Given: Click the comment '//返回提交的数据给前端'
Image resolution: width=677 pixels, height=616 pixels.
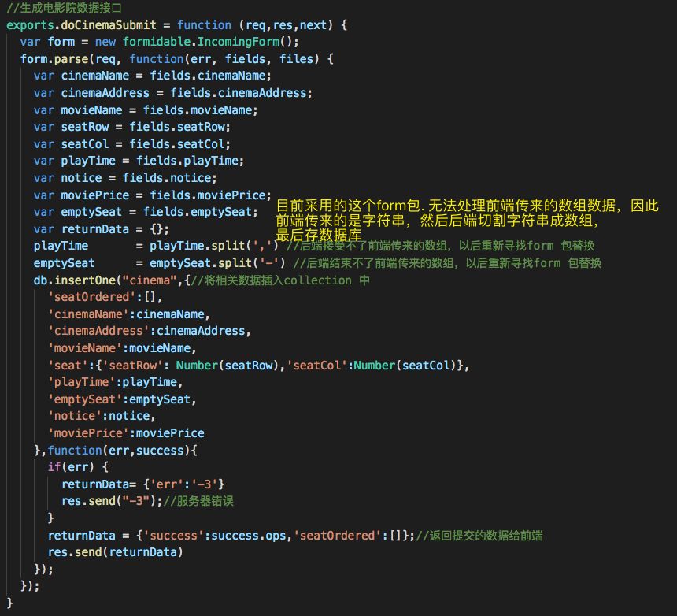Looking at the screenshot, I should pyautogui.click(x=479, y=536).
